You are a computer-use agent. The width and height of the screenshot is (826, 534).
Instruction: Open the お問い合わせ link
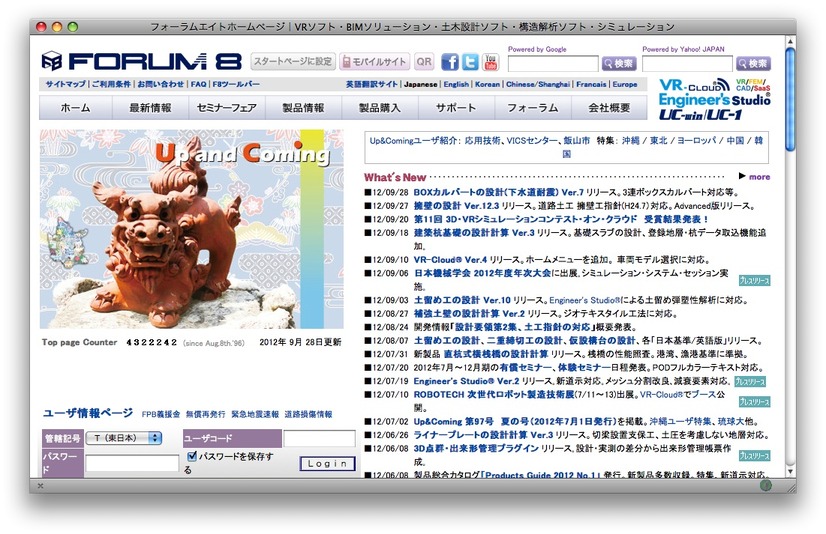161,84
